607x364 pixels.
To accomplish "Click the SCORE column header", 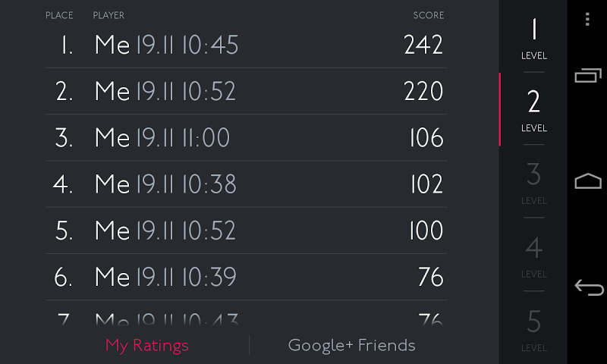I will click(x=428, y=15).
